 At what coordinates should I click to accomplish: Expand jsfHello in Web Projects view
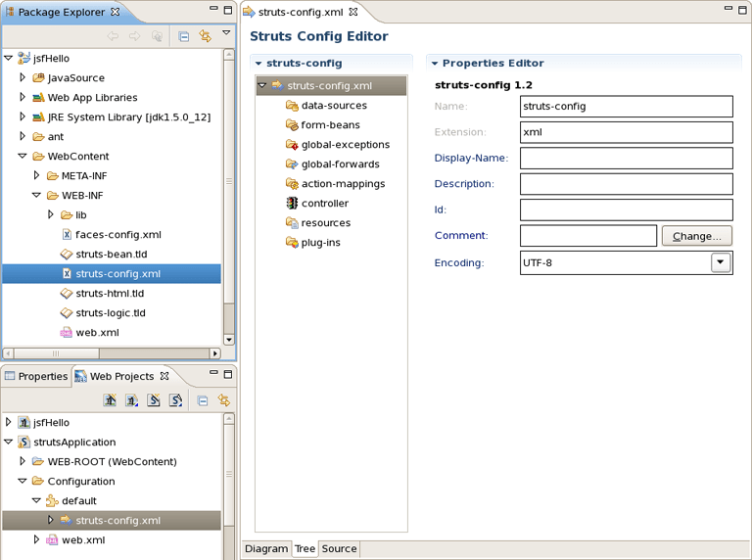[x=8, y=422]
